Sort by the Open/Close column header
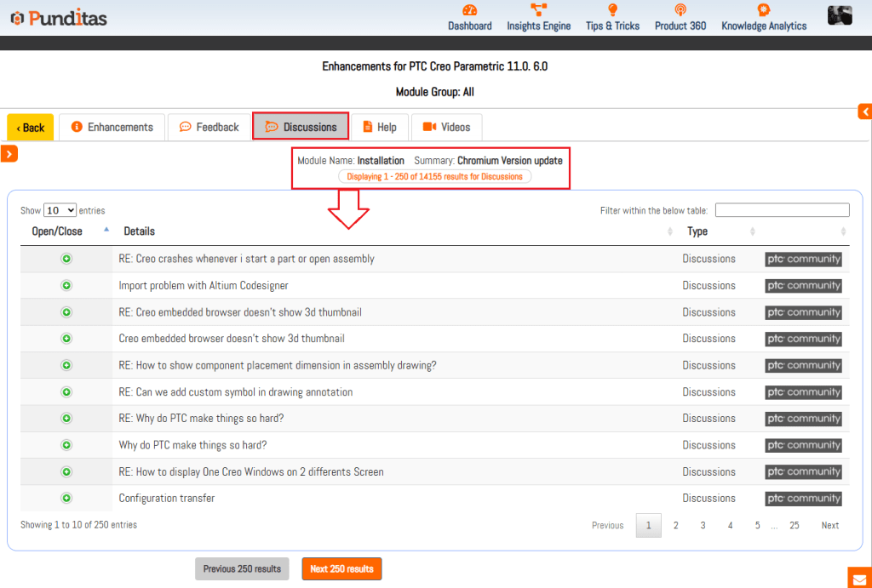The width and height of the screenshot is (872, 588). pos(57,231)
